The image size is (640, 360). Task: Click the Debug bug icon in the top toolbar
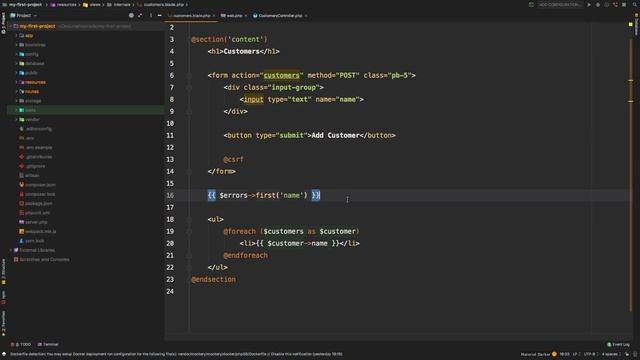(598, 5)
